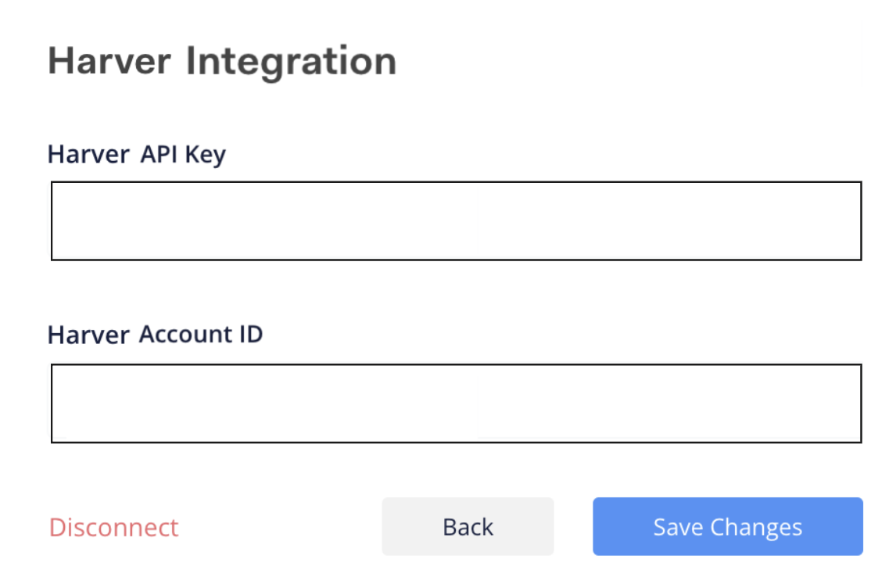Screen dimensions: 896x588
Task: Return to previous screen via Back
Action: coord(468,526)
